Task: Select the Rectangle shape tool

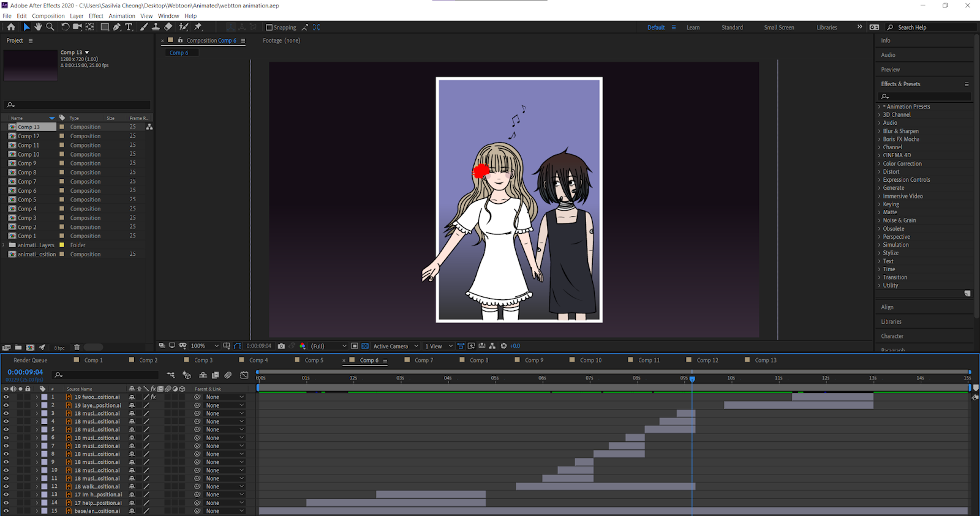Action: tap(105, 27)
